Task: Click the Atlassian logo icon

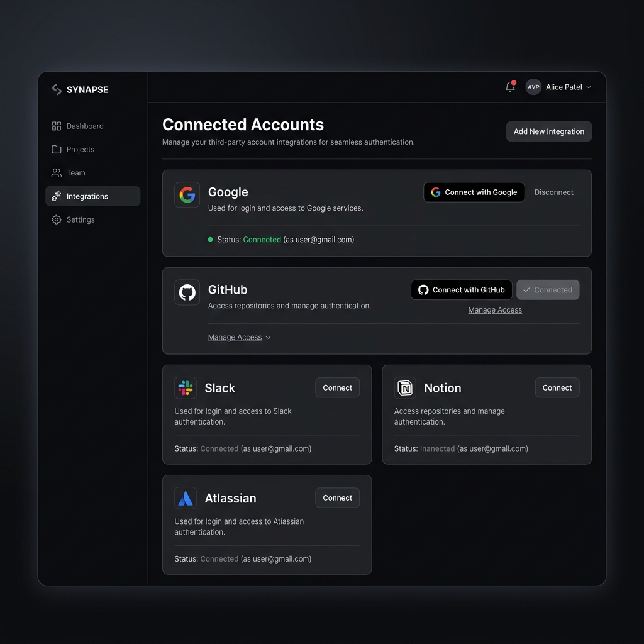Action: [186, 498]
